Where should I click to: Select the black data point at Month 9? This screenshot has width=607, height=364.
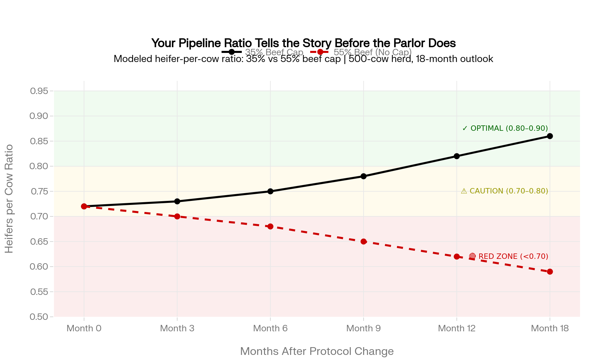[364, 176]
